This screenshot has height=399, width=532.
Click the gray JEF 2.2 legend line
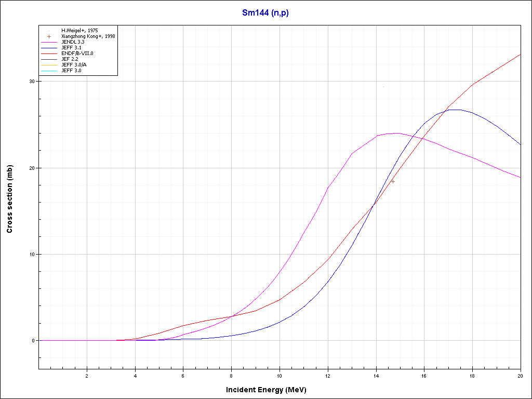tap(49, 59)
